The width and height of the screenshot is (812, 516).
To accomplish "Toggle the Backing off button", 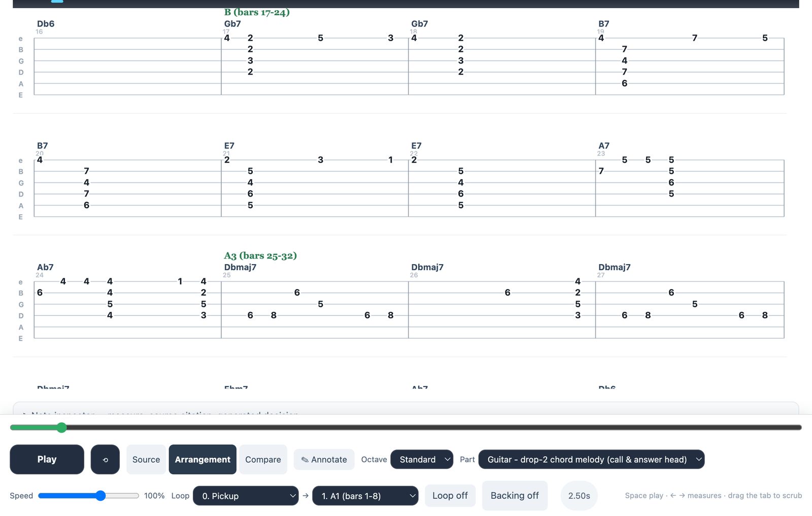I will click(x=515, y=496).
